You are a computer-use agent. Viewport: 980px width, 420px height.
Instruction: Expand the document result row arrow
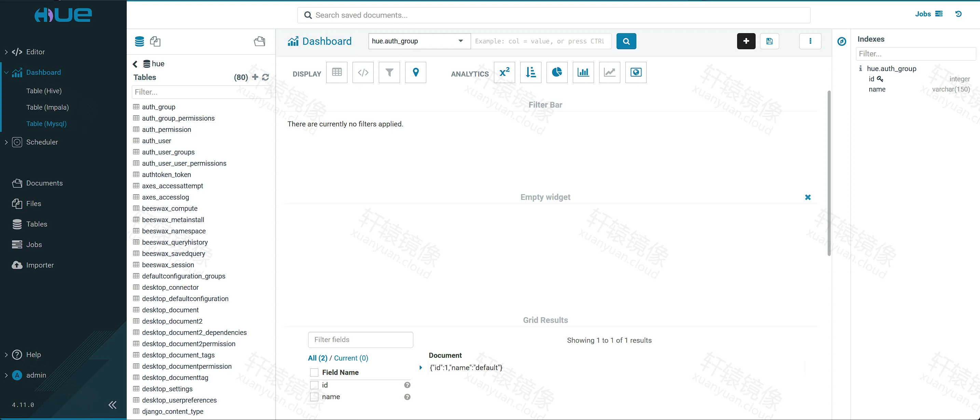click(420, 368)
